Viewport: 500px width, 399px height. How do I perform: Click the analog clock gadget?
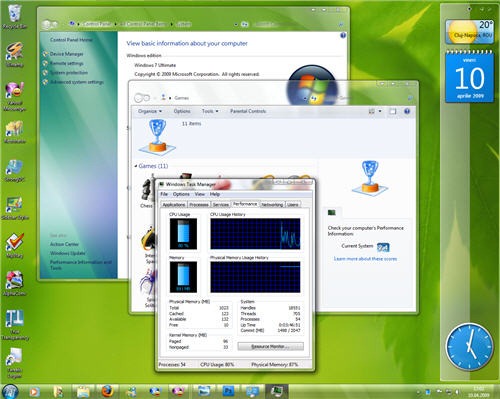click(x=469, y=347)
